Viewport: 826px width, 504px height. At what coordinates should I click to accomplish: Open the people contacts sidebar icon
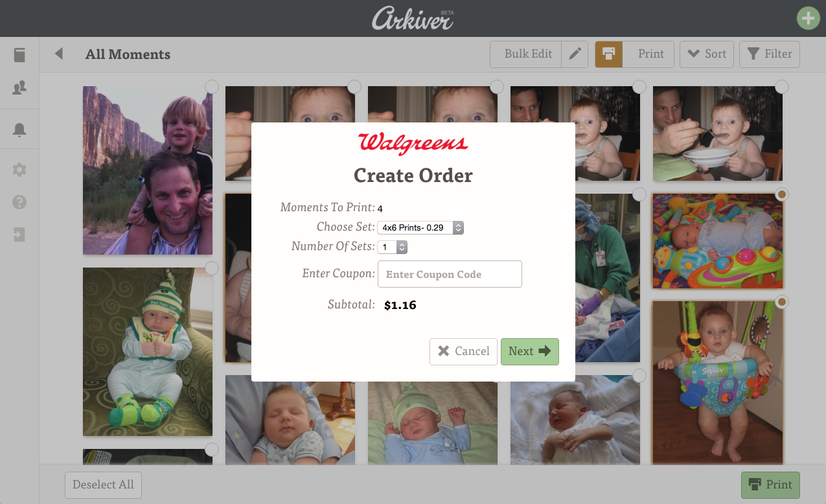[x=19, y=87]
